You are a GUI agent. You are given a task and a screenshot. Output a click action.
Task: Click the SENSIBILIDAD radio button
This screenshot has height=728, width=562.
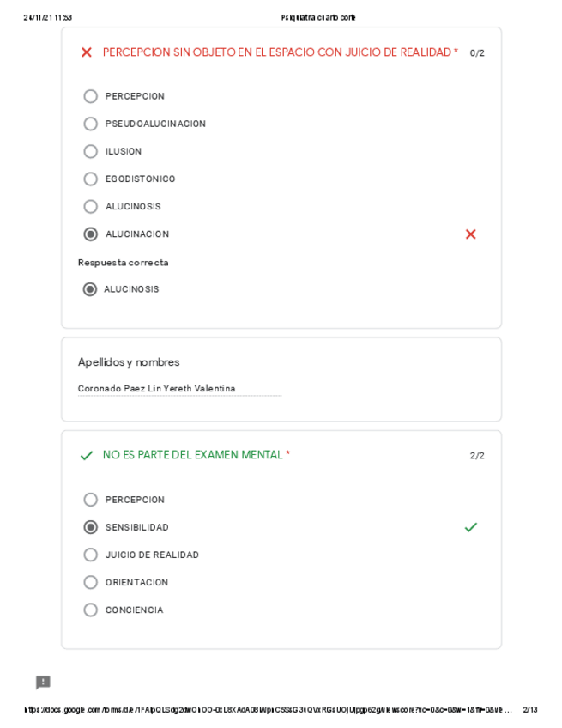91,527
